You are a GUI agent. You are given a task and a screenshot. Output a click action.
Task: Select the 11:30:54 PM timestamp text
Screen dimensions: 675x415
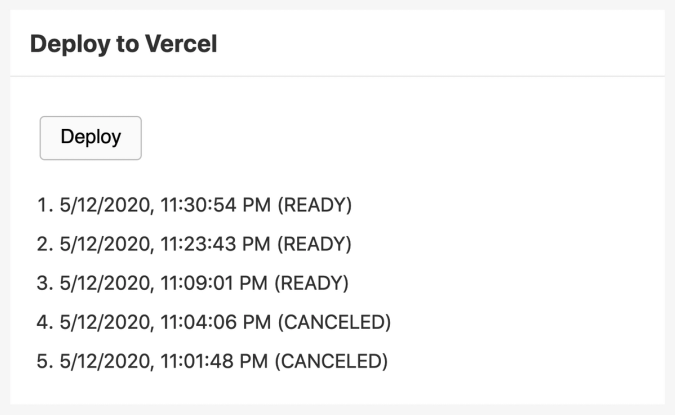(x=216, y=205)
